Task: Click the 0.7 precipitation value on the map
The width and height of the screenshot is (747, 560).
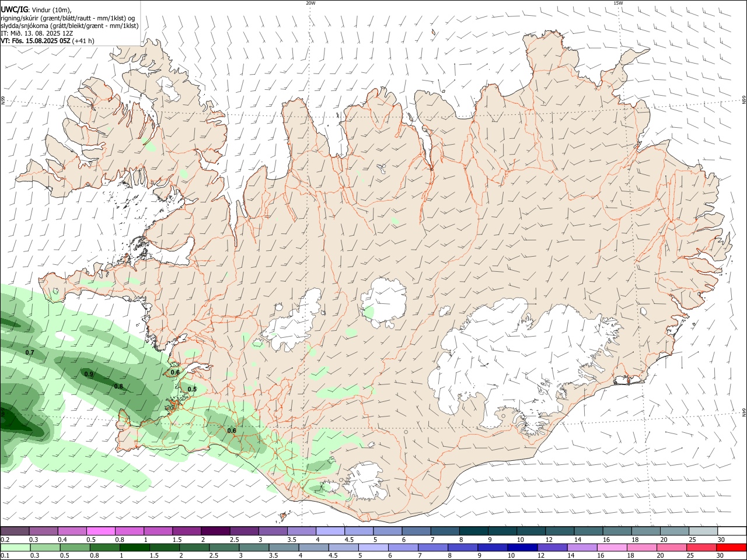Action: 30,353
